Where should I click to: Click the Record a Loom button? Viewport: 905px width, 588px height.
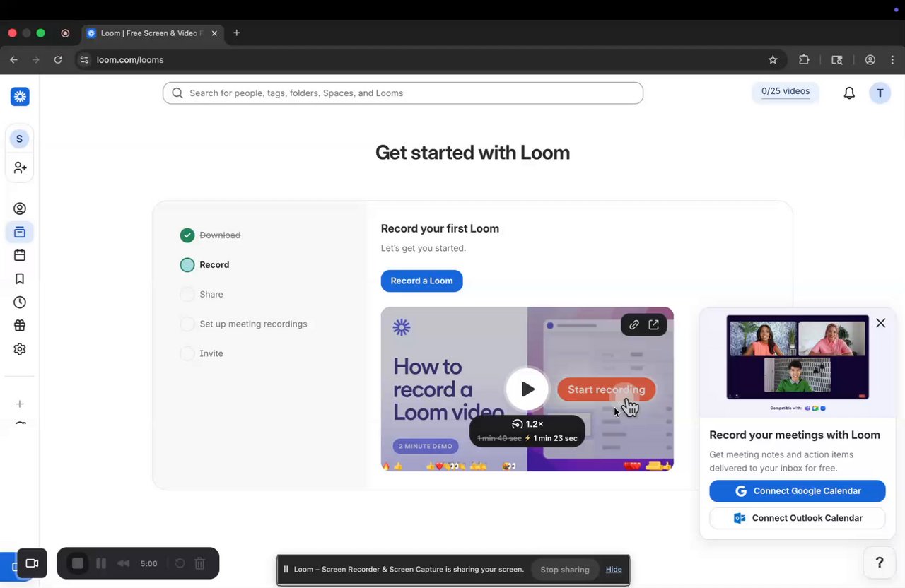tap(421, 281)
